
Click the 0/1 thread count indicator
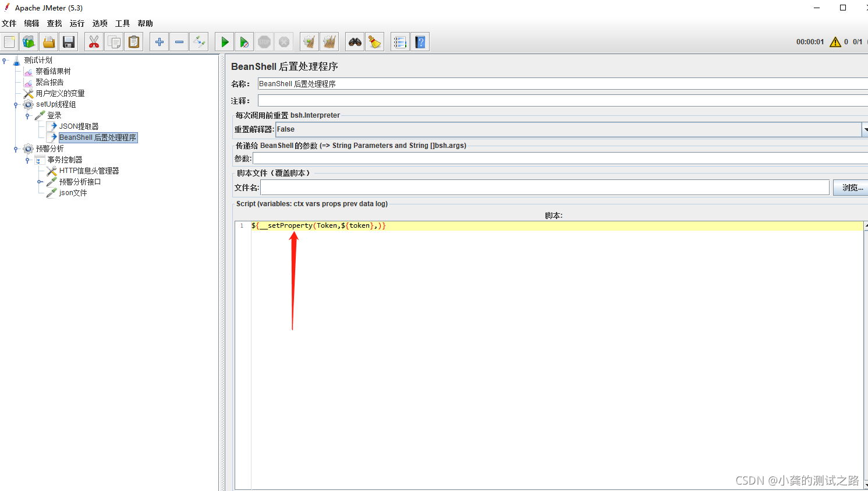click(858, 42)
